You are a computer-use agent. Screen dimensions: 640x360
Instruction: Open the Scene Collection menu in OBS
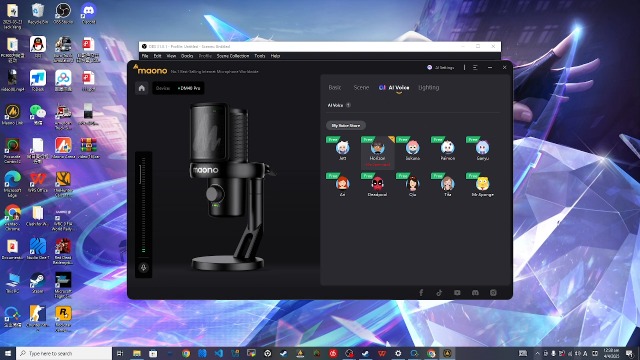(233, 56)
